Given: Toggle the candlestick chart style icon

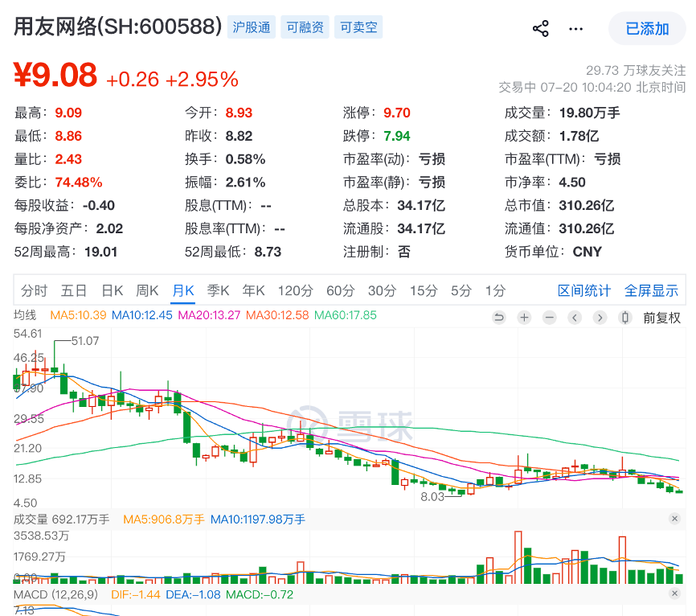Looking at the screenshot, I should pos(625,318).
